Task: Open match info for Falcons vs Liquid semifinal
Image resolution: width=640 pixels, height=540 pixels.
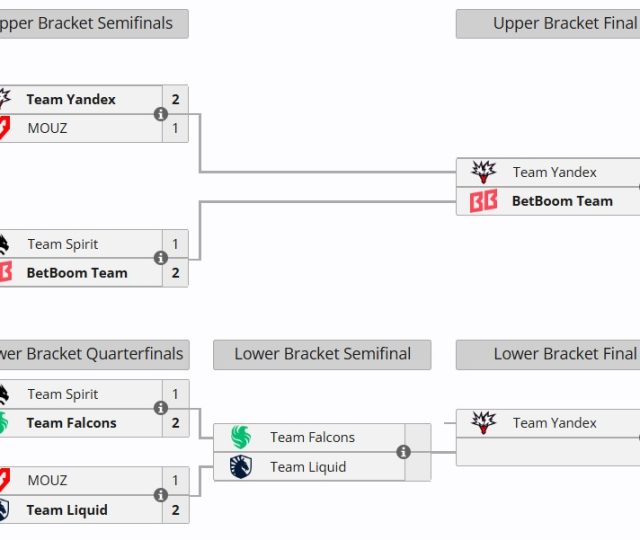Action: click(404, 452)
